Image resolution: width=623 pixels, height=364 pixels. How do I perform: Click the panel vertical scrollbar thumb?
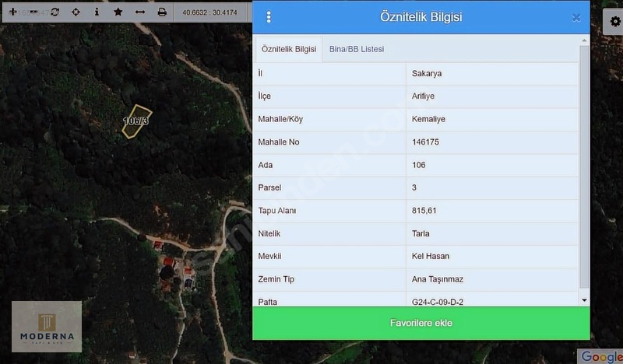pyautogui.click(x=584, y=166)
